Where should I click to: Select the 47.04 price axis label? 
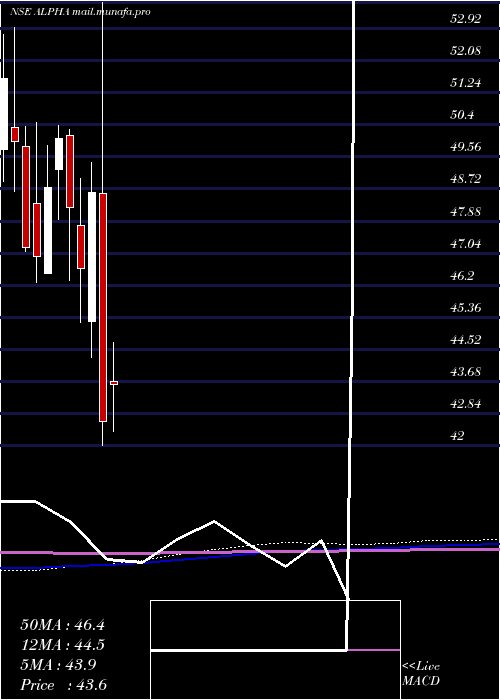point(466,243)
